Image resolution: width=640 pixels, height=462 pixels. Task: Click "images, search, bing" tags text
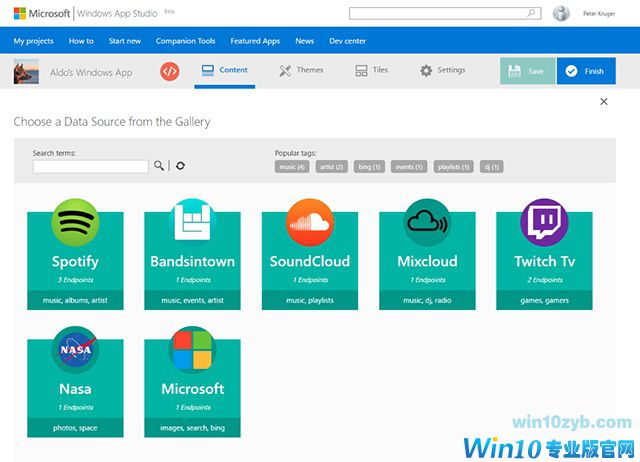(x=192, y=428)
